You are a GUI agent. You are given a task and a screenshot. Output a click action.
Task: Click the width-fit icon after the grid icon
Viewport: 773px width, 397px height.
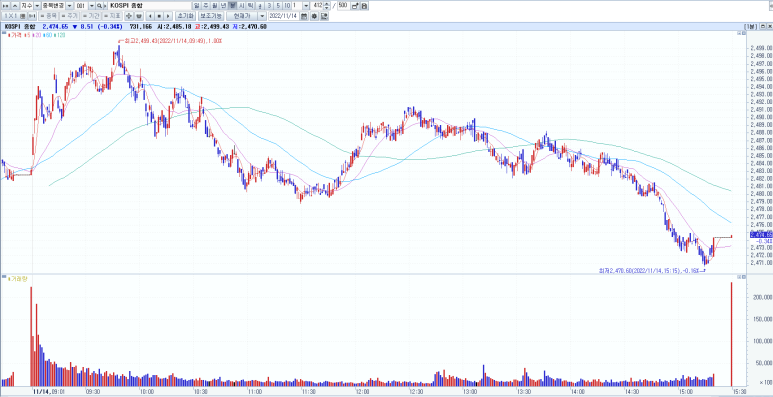pyautogui.click(x=31, y=16)
